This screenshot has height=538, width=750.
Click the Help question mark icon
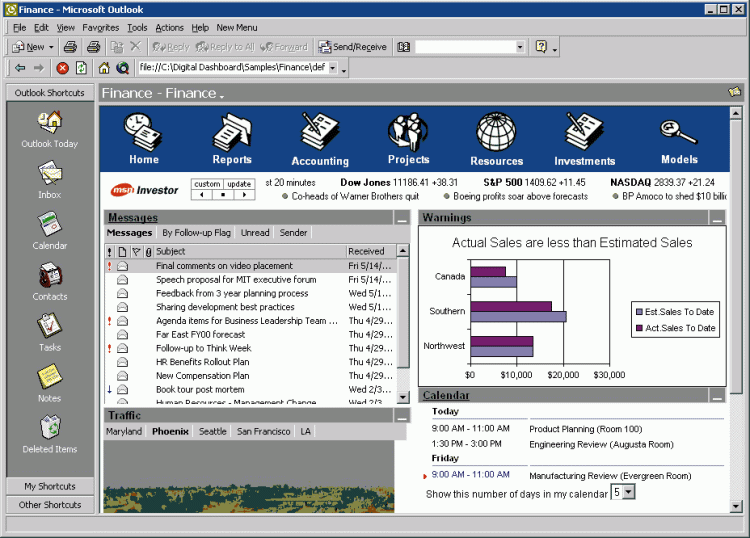click(x=541, y=47)
